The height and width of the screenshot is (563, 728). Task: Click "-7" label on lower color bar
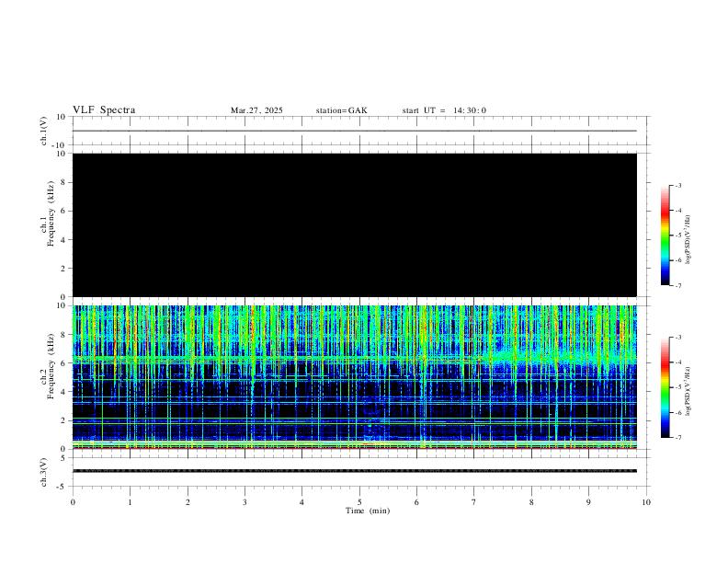click(x=677, y=438)
